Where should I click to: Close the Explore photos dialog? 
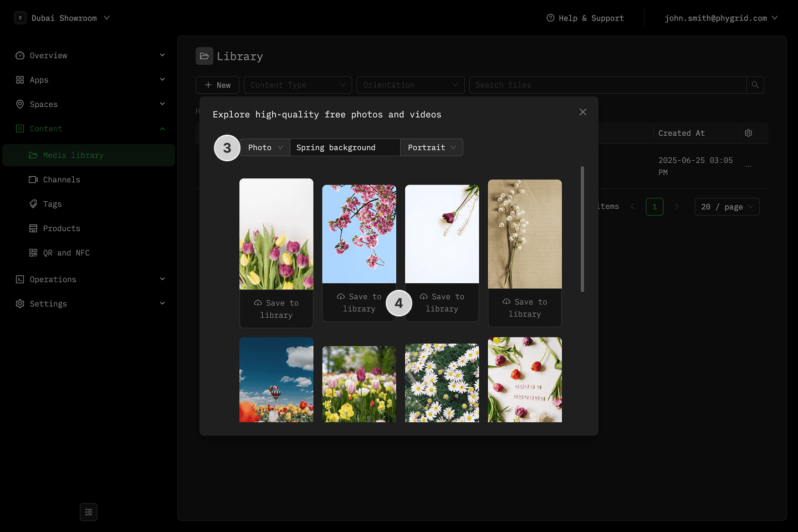pyautogui.click(x=583, y=112)
